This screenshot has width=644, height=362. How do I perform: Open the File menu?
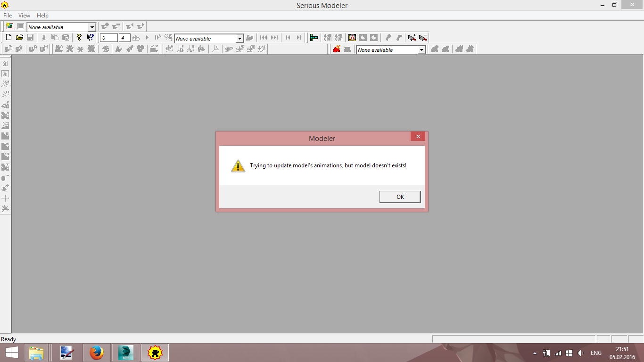click(x=8, y=16)
